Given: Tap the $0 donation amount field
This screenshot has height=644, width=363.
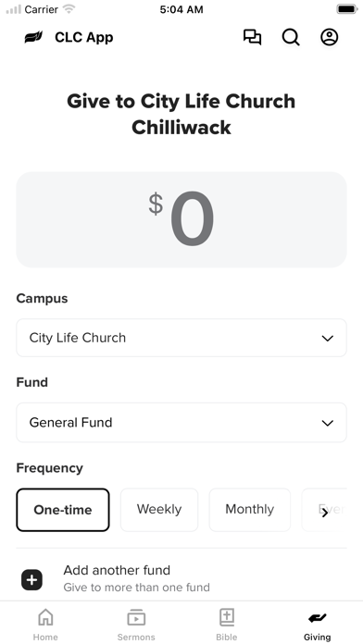Looking at the screenshot, I should (x=181, y=219).
